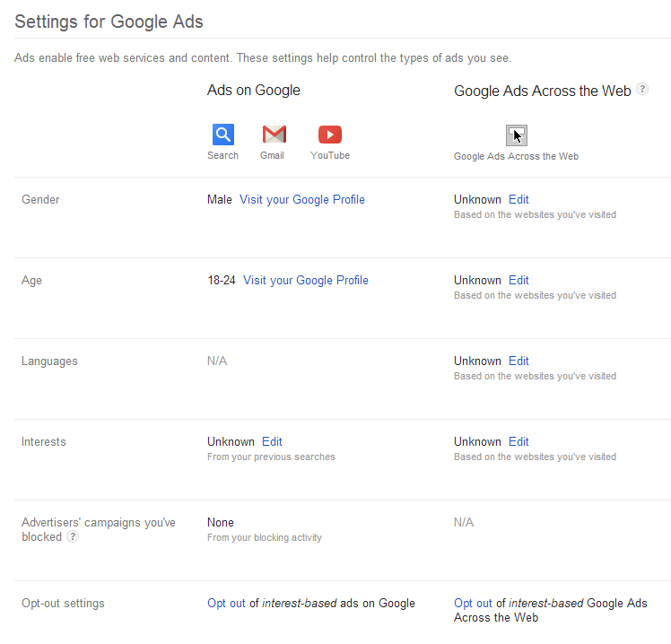Viewport: 671px width, 644px height.
Task: Open help icon next to campaigns you've blocked
Action: 73,536
